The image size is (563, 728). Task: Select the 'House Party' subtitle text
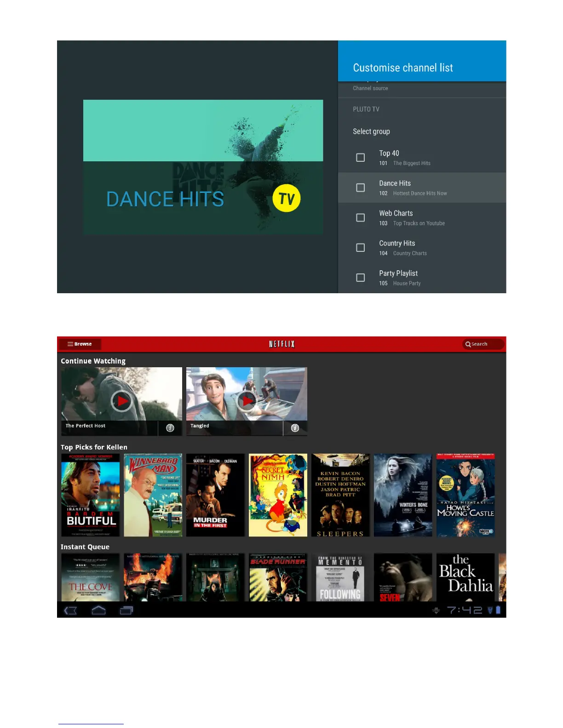[x=407, y=284]
